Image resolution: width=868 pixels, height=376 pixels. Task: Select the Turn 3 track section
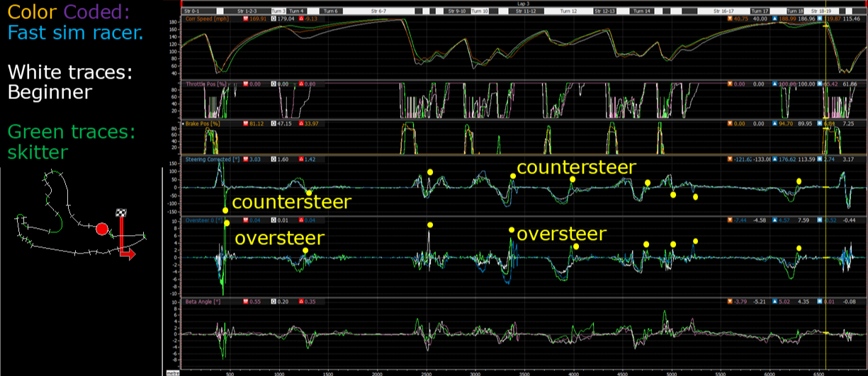click(x=278, y=12)
